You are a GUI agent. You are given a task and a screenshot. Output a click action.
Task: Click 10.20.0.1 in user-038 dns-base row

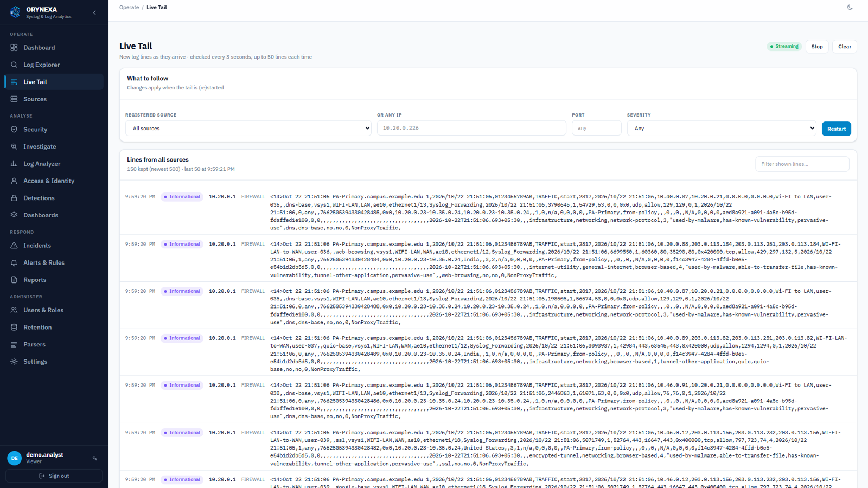coord(222,386)
